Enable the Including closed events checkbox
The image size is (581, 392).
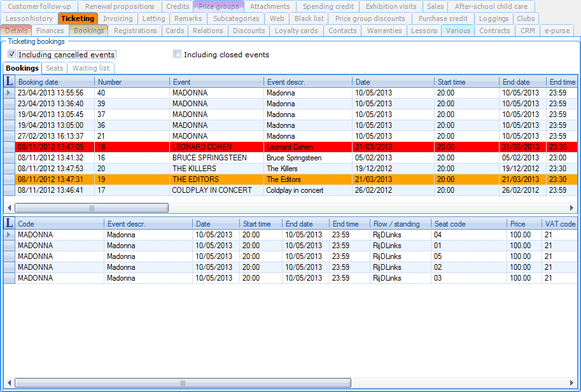[x=178, y=55]
